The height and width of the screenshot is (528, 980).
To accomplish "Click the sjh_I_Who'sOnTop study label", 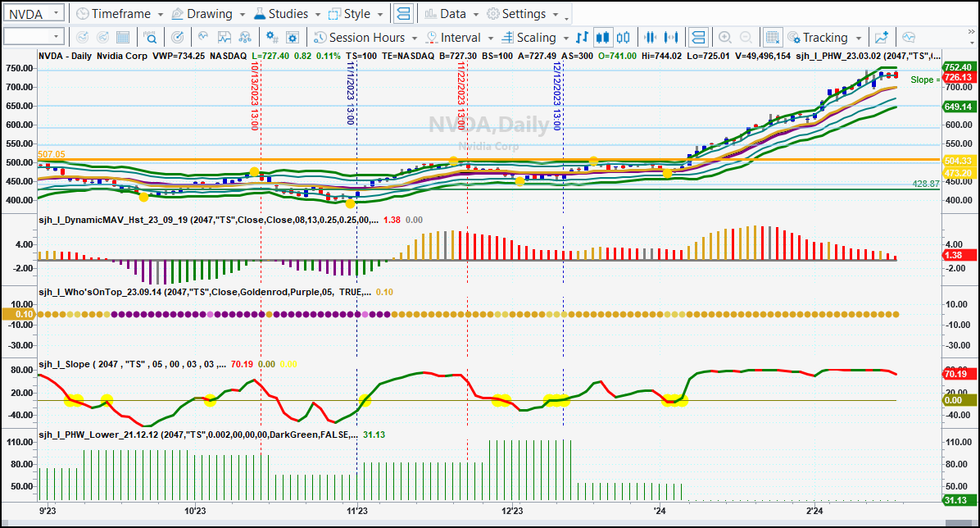I will tap(204, 292).
